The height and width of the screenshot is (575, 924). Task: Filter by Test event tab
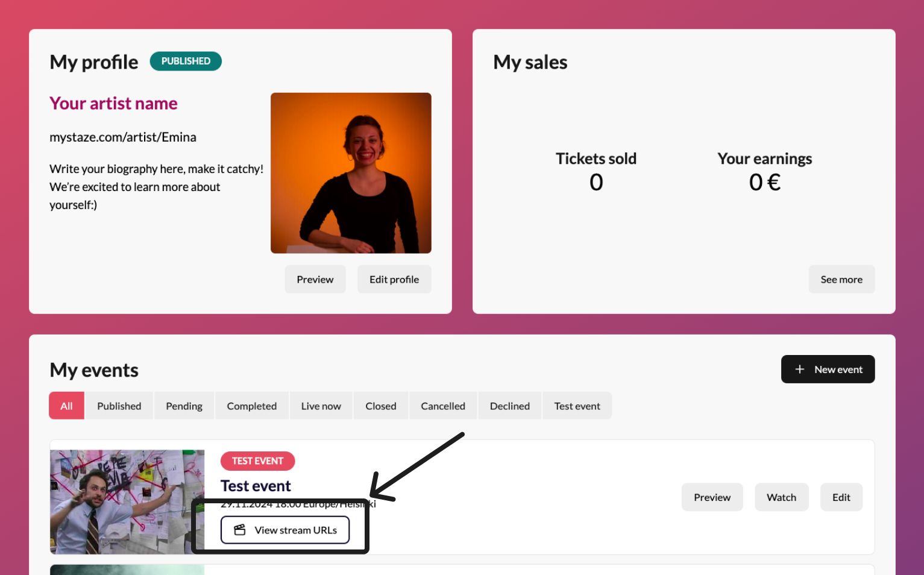click(577, 406)
